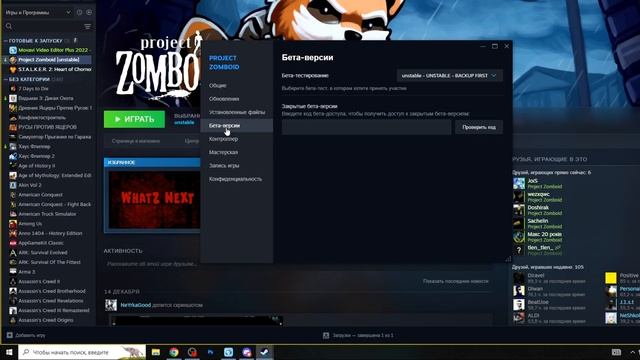
Task: Click the 7 Days to Die game icon
Action: pyautogui.click(x=13, y=89)
